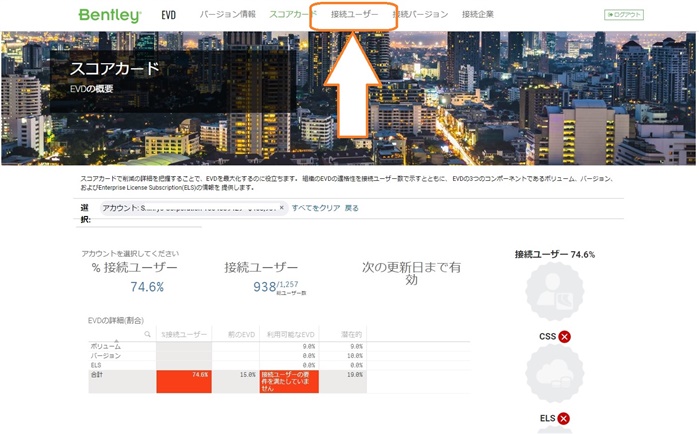Click the search icon in EVD details table

147,334
